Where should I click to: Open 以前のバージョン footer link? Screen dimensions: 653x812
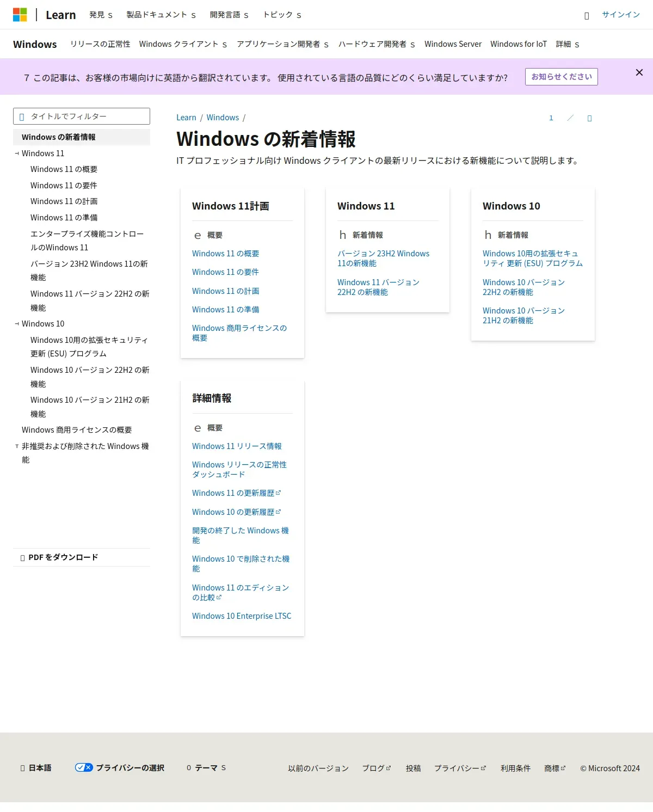click(318, 768)
